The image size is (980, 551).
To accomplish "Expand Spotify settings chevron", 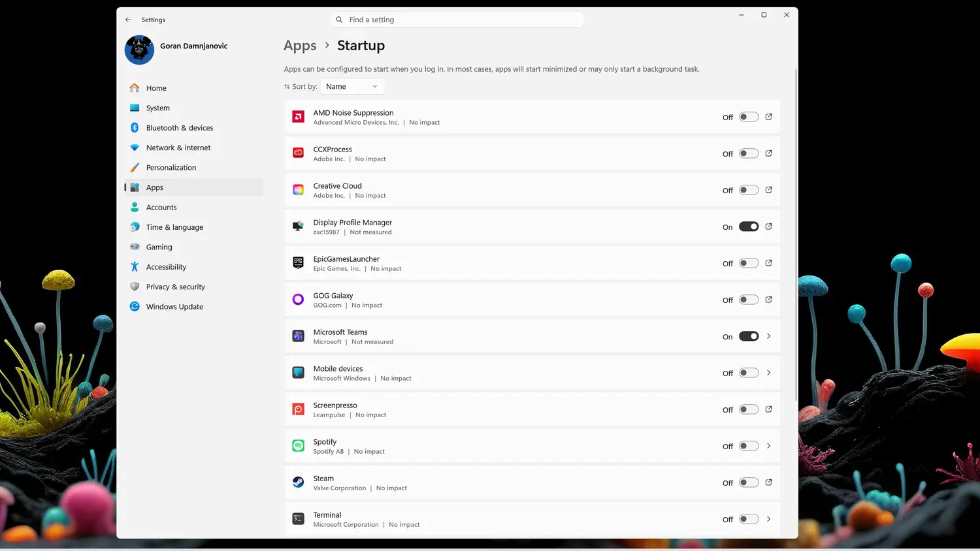I will [768, 446].
